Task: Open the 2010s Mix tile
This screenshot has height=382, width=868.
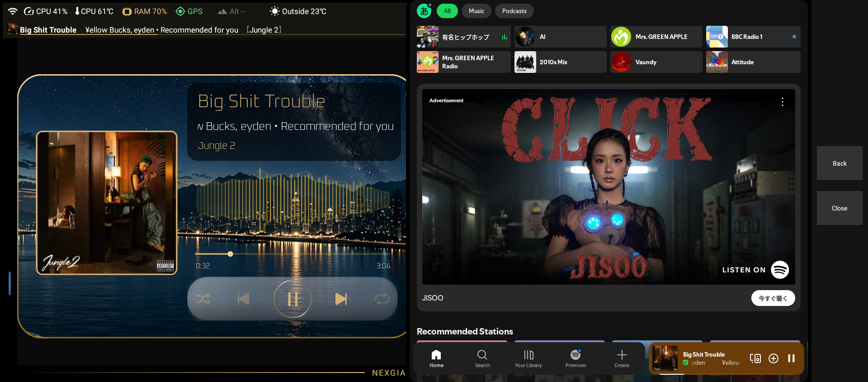Action: click(561, 62)
